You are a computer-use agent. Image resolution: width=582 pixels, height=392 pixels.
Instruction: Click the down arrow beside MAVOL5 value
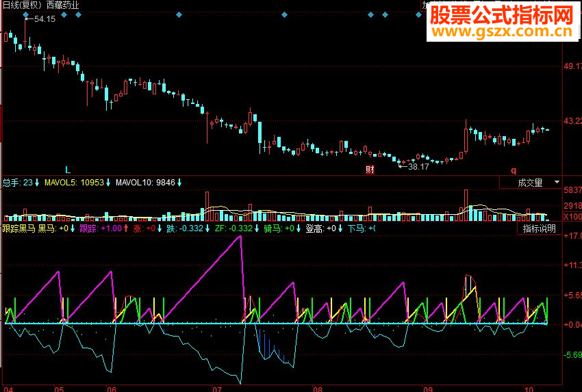(x=108, y=183)
